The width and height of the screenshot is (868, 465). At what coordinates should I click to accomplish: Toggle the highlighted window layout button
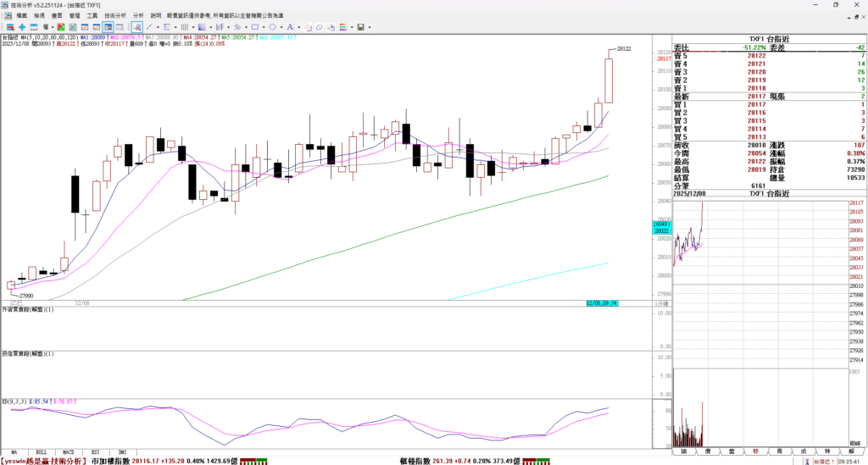[x=108, y=27]
